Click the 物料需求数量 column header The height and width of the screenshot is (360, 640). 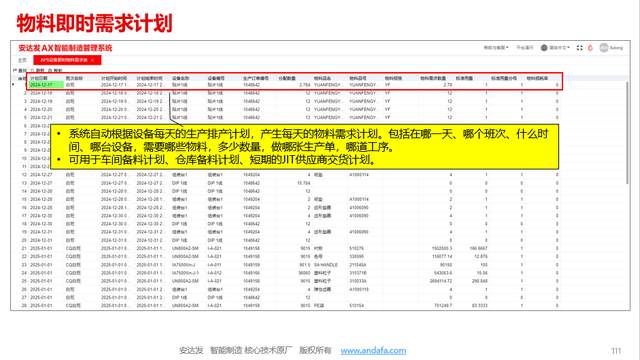click(433, 78)
